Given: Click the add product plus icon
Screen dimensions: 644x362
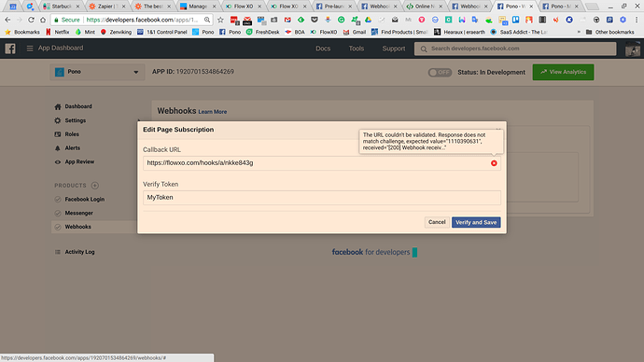Looking at the screenshot, I should 95,186.
